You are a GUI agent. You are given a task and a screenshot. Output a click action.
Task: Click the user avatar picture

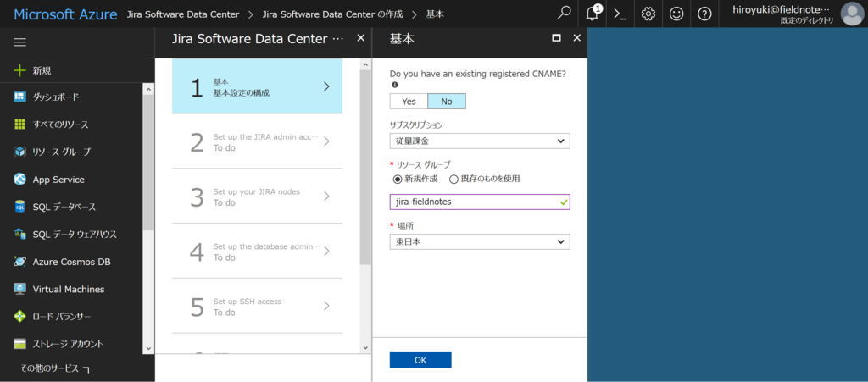coord(852,14)
